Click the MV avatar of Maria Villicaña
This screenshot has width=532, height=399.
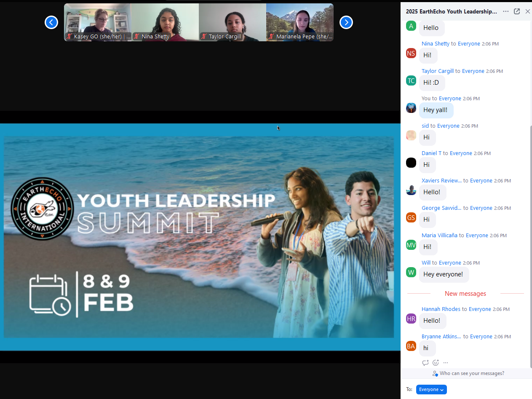[x=411, y=245]
